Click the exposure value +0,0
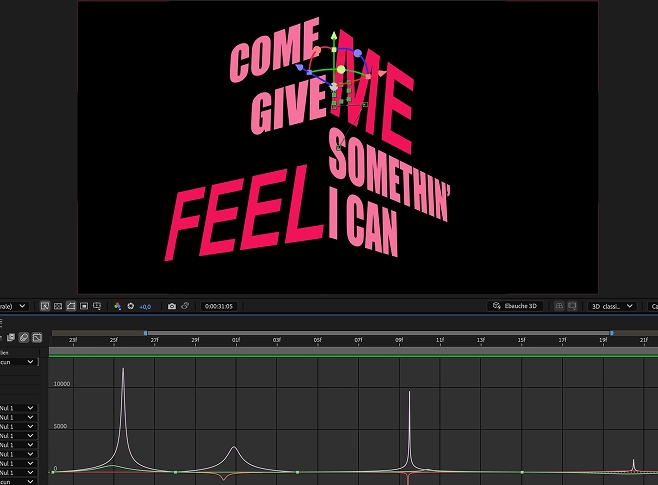Viewport: 658px width, 485px height. tap(145, 306)
